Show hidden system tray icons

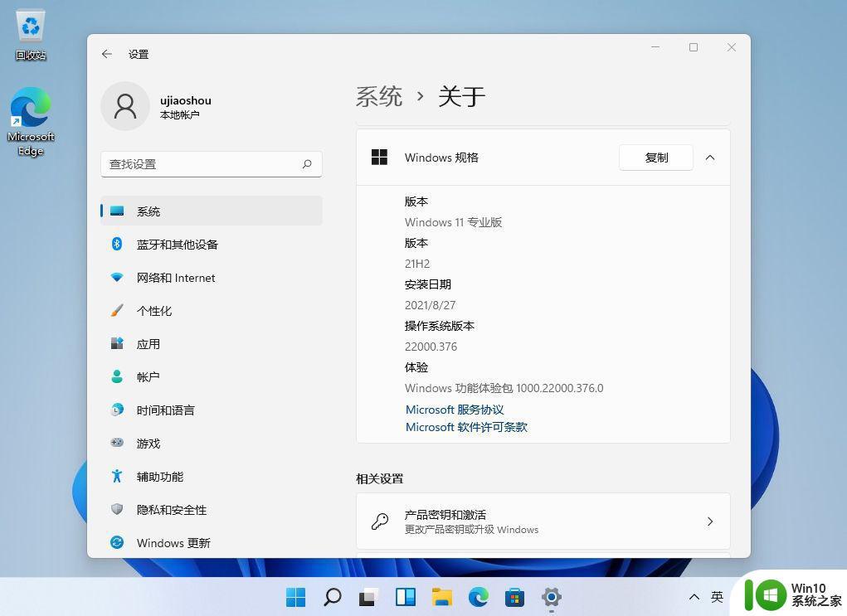click(x=694, y=597)
